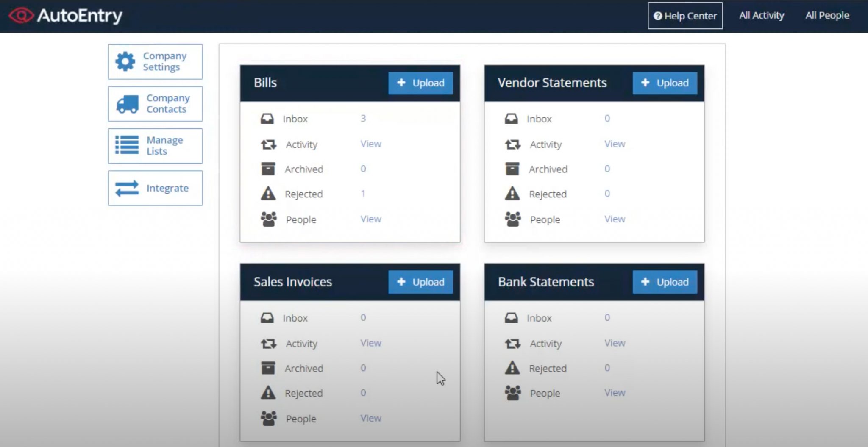
Task: Open Company Settings via the gear icon
Action: point(125,61)
